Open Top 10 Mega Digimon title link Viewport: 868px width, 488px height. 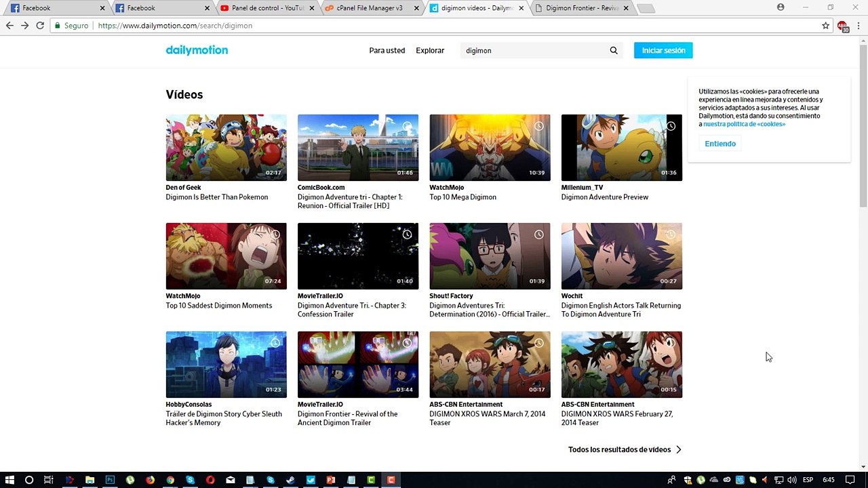[x=462, y=197]
